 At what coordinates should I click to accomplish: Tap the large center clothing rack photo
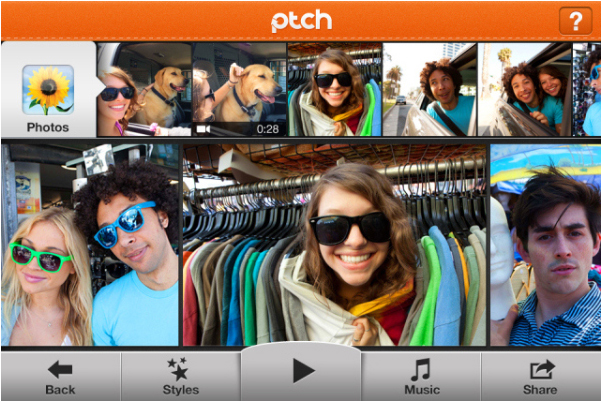(335, 245)
